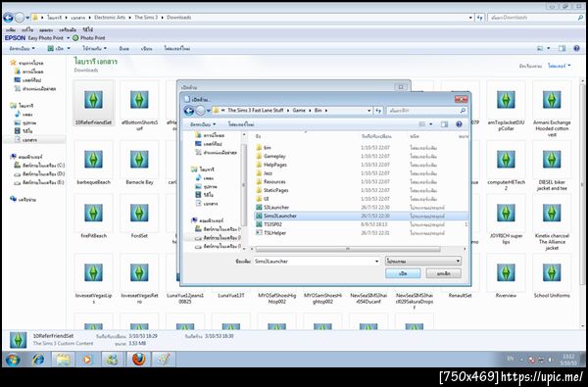
Task: Click the date modified column header in dialog
Action: click(x=376, y=136)
